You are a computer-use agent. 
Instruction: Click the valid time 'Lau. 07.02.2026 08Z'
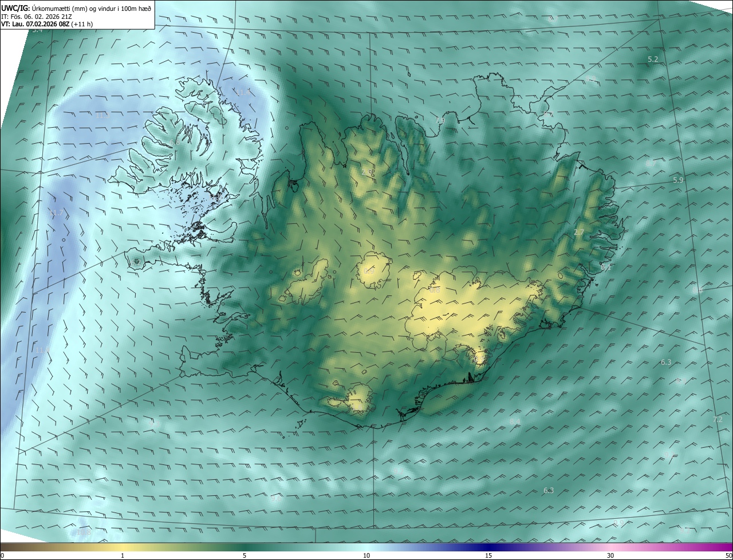41,24
